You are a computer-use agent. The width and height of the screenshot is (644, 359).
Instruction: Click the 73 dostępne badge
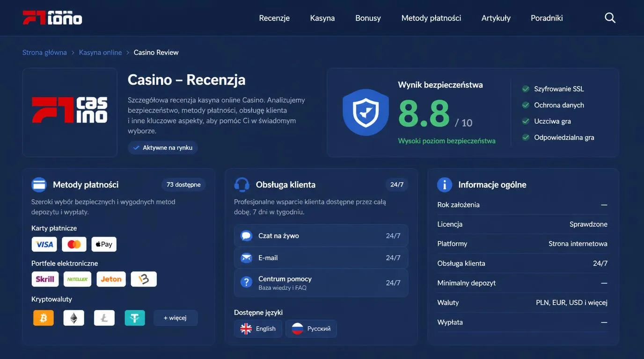point(183,185)
